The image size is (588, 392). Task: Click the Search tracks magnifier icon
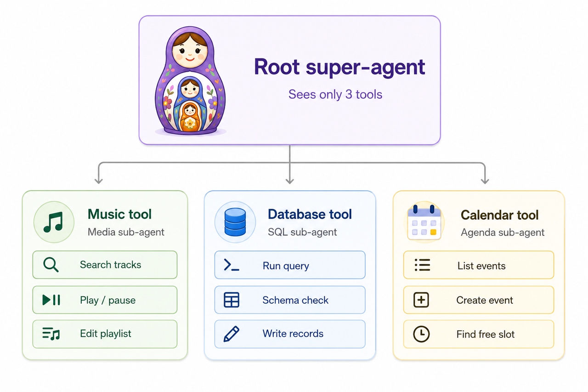51,265
